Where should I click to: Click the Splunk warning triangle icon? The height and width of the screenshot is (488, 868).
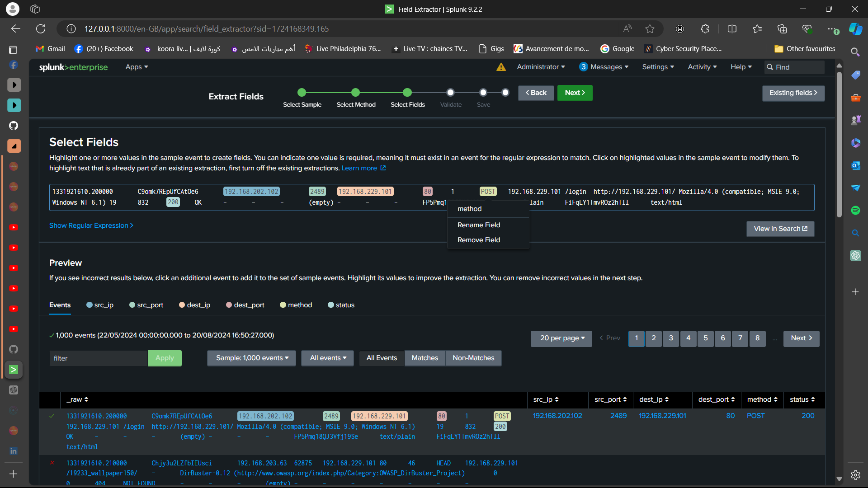[501, 67]
